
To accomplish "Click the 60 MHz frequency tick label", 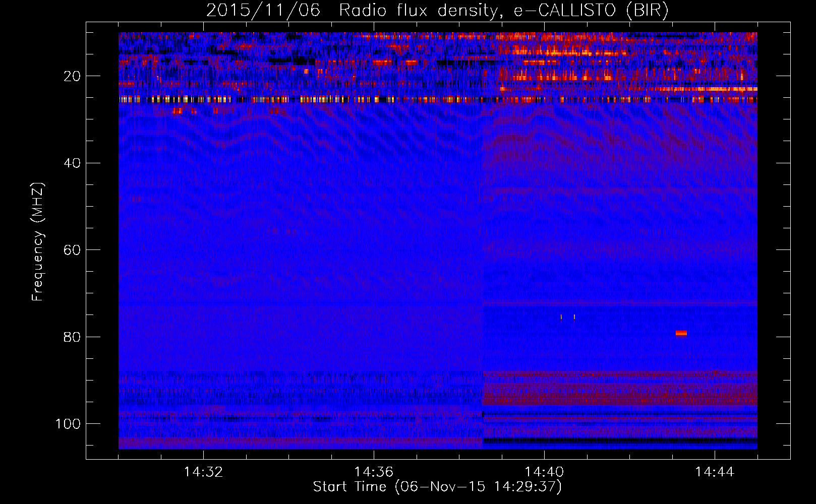I will [72, 250].
